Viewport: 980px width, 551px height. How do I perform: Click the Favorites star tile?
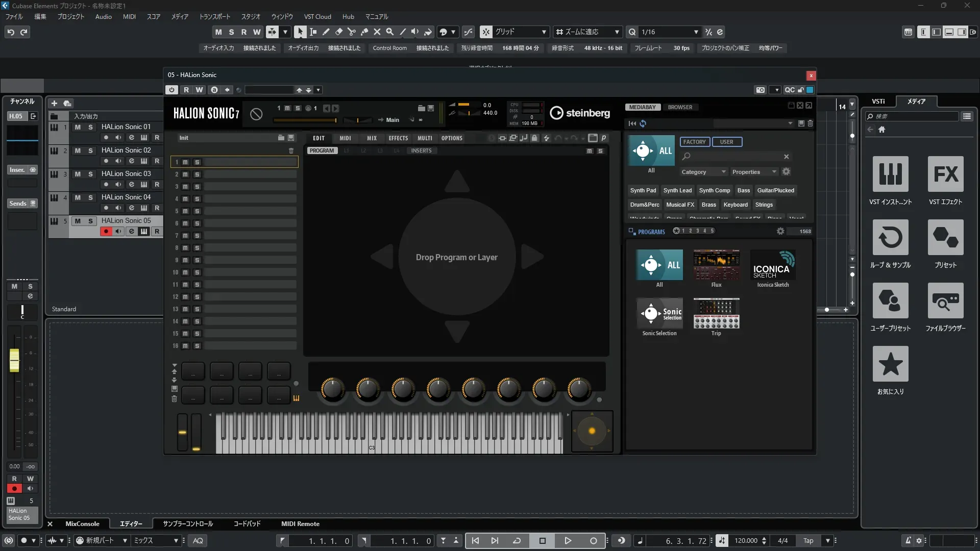[x=890, y=364]
